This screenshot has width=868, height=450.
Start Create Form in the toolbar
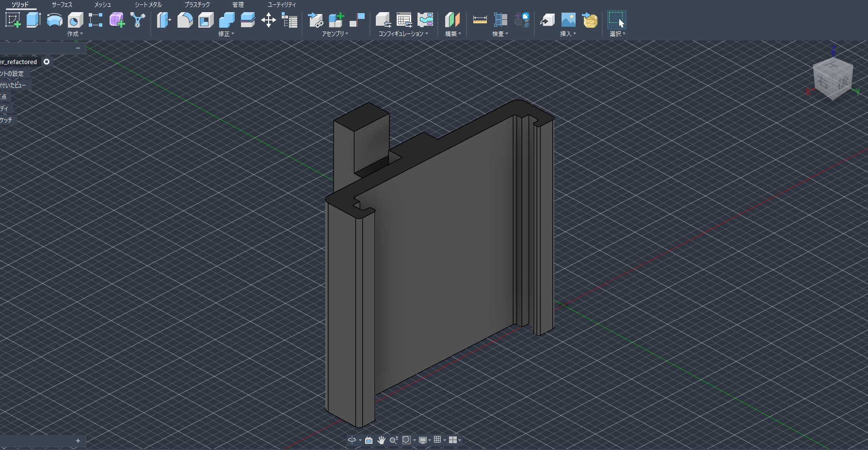[x=117, y=20]
